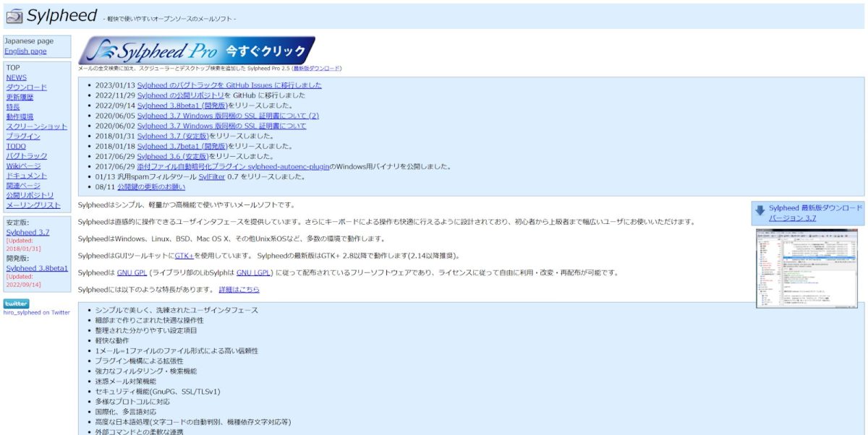Follow the GTK+ link
Viewport: 868px width, 435px height.
(184, 256)
